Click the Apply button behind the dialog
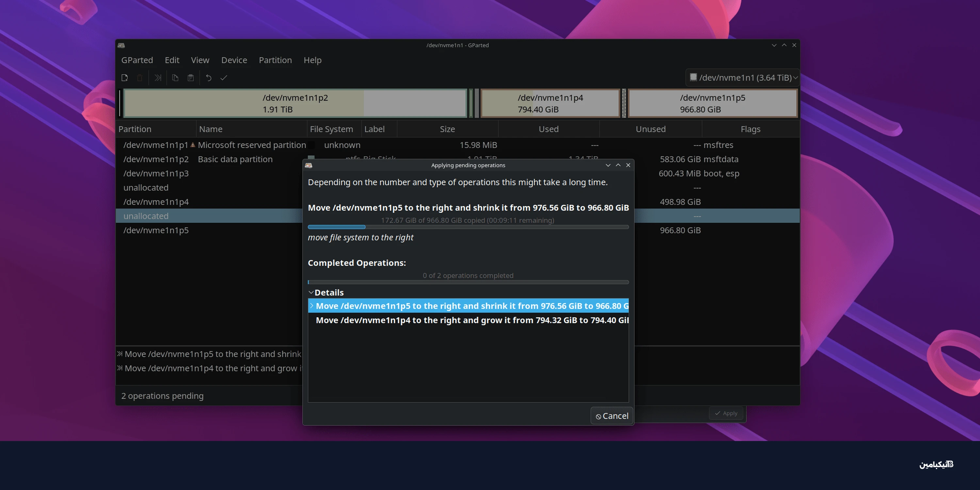 pos(726,413)
